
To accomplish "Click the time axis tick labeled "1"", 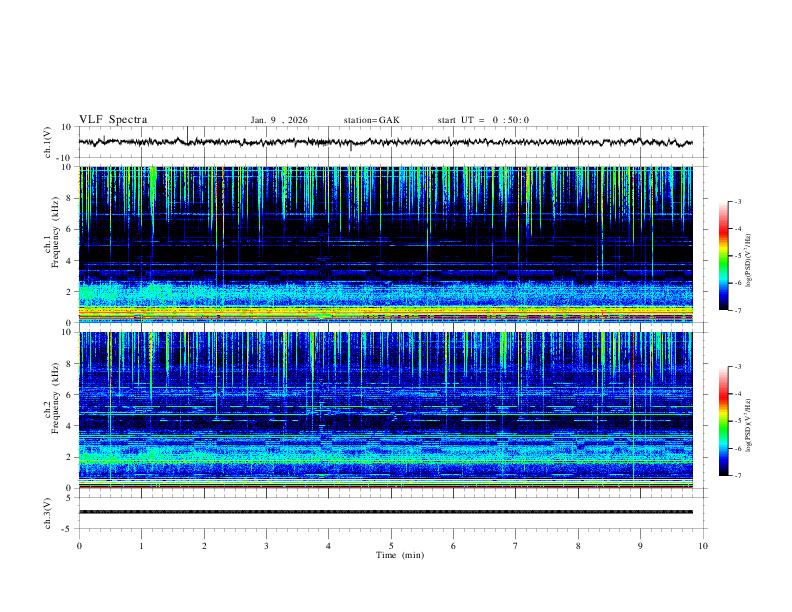I will pyautogui.click(x=141, y=546).
